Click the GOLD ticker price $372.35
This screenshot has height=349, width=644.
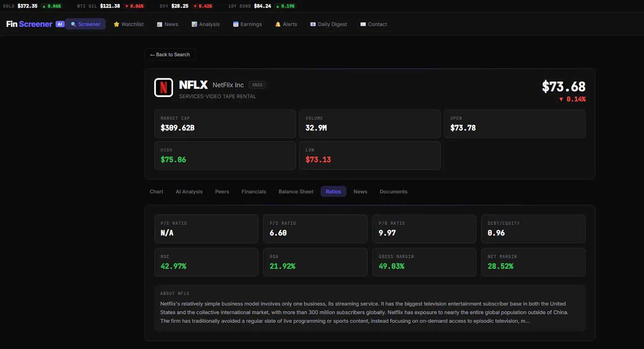27,6
